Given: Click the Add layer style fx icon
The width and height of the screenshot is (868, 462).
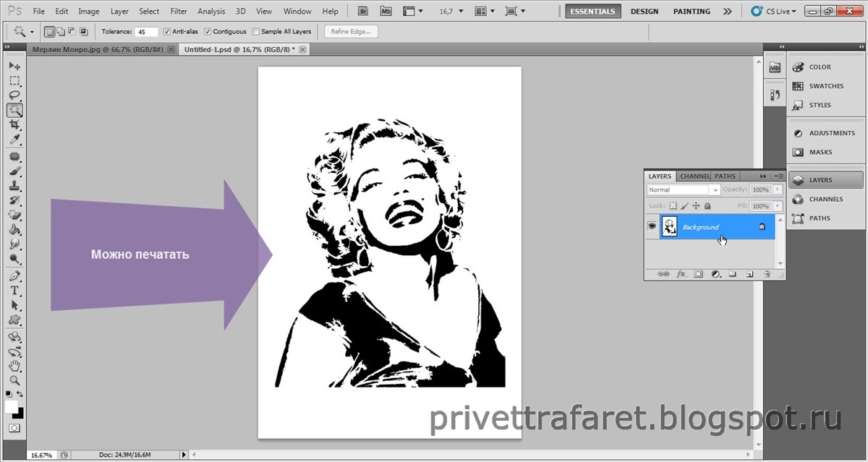Looking at the screenshot, I should [x=681, y=274].
